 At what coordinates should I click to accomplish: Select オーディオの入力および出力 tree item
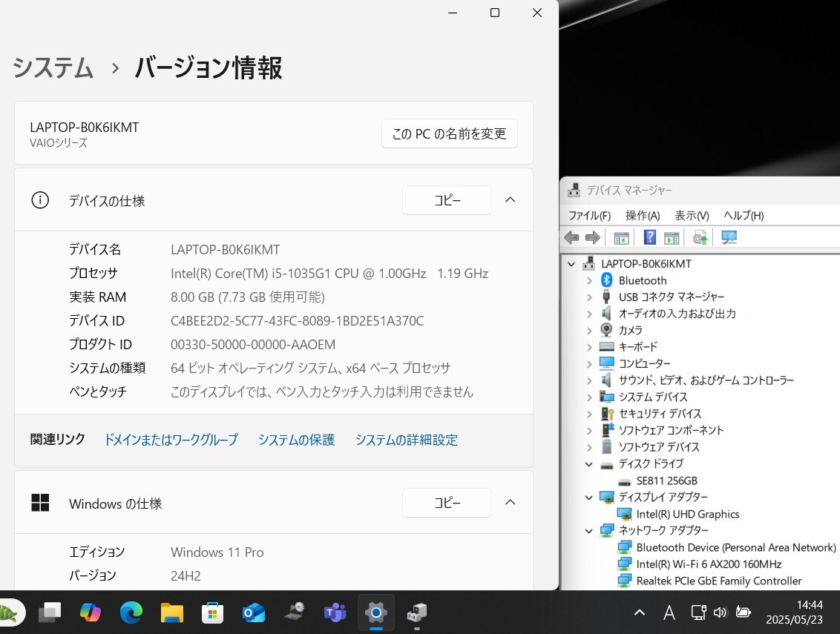[677, 313]
